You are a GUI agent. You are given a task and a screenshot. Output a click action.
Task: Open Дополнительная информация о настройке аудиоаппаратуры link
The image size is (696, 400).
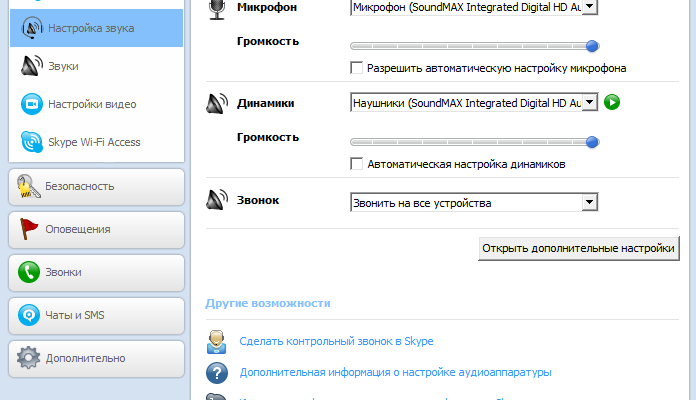tap(395, 372)
